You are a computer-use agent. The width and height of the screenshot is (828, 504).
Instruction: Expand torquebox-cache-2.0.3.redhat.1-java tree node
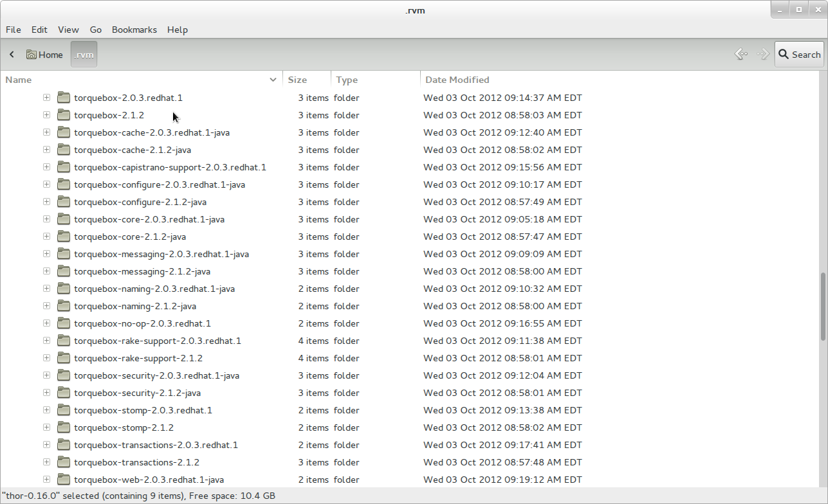click(46, 132)
